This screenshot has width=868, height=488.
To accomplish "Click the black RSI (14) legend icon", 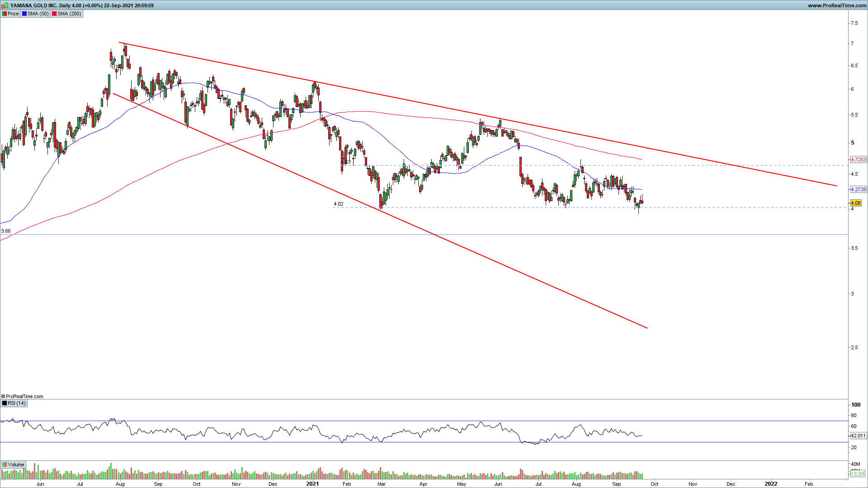I will (5, 403).
